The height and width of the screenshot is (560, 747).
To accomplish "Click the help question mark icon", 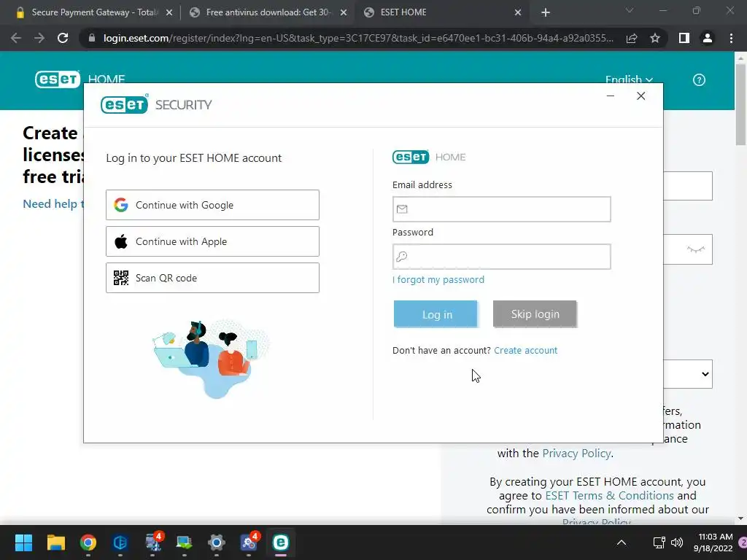I will (699, 80).
